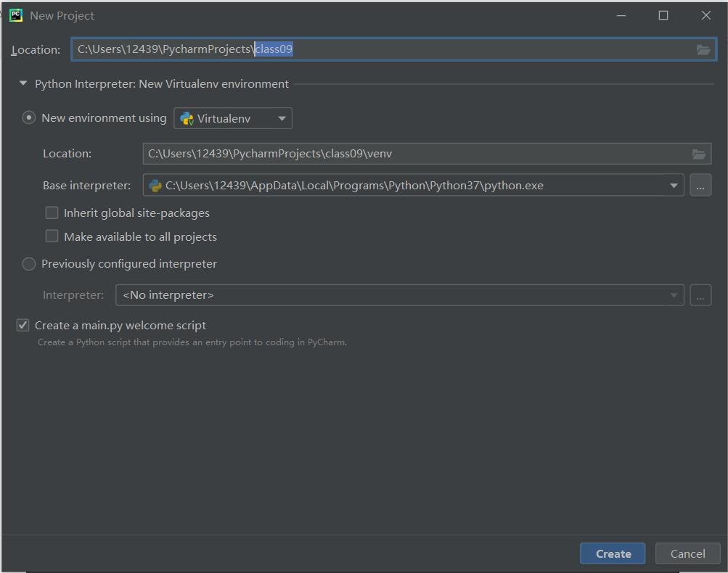Maximize the New Project window
The height and width of the screenshot is (573, 728).
click(x=663, y=15)
